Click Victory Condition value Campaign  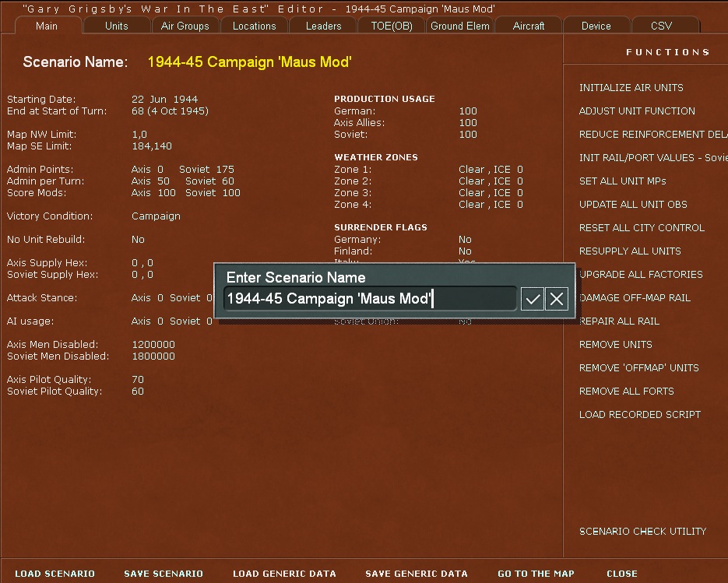pos(156,216)
